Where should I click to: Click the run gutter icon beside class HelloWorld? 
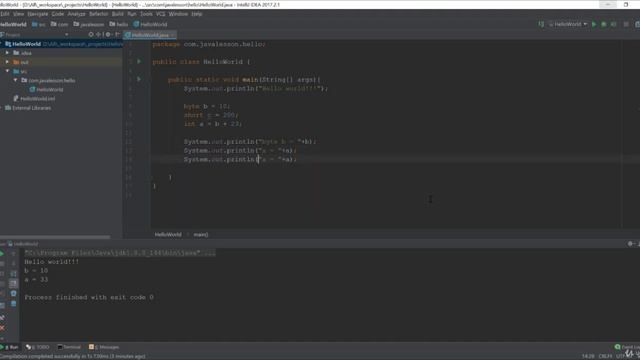(x=139, y=62)
